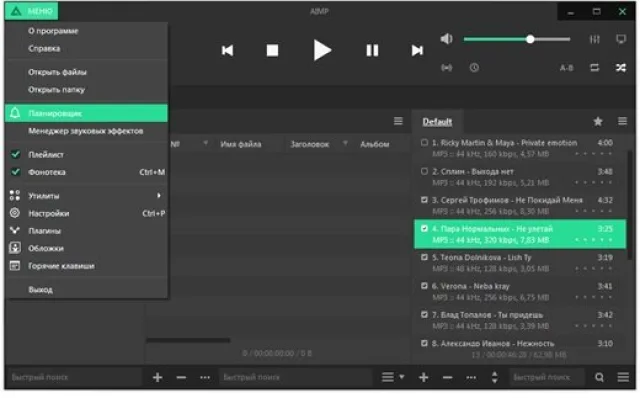Open filter dropdown on № column
Screen dimensions: 640x398
point(205,143)
